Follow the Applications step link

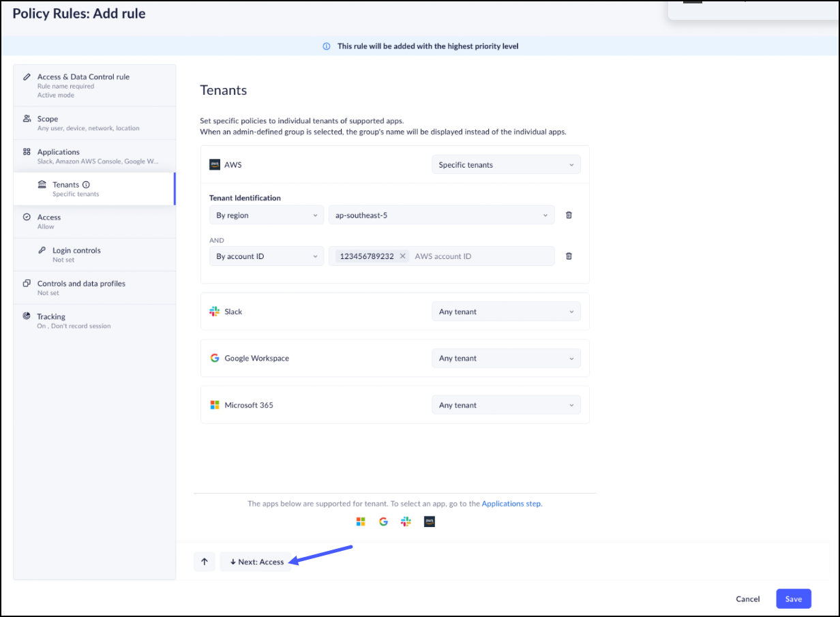pos(511,504)
